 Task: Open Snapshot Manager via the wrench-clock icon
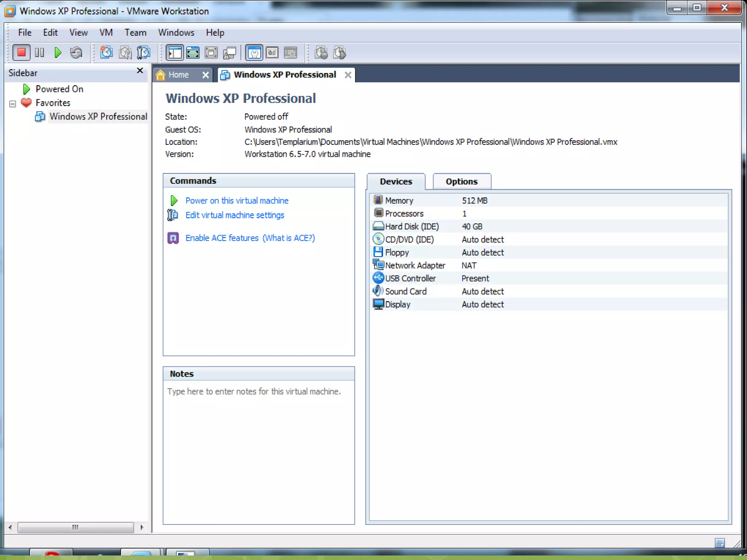tap(143, 52)
